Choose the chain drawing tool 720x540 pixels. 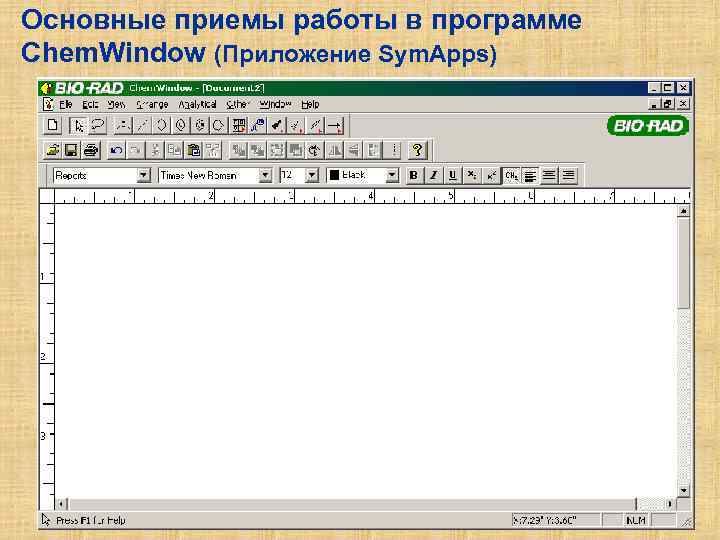click(123, 125)
